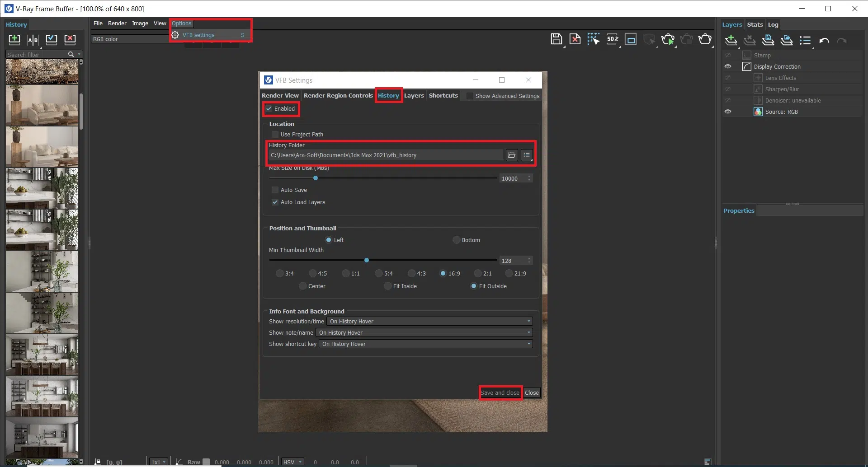
Task: Expand the Show shortcut key dropdown
Action: (x=425, y=344)
